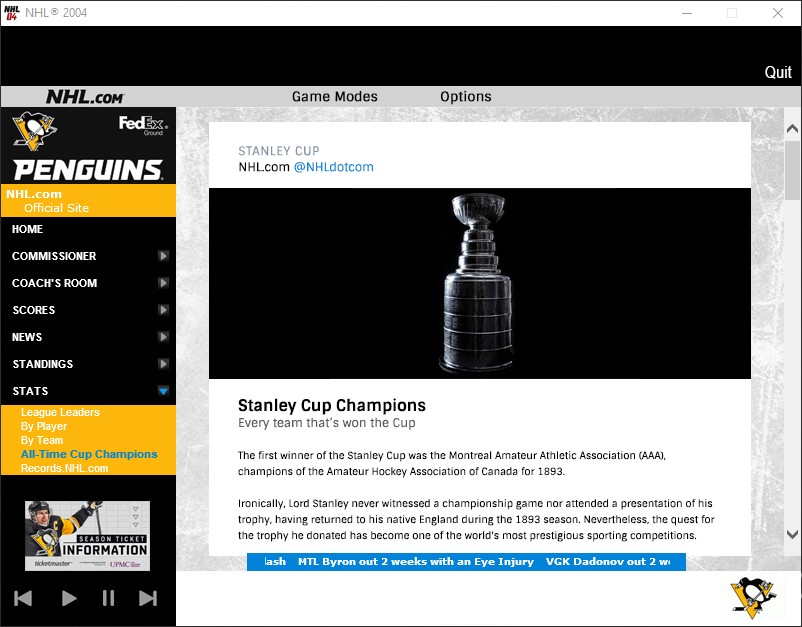This screenshot has height=627, width=802.
Task: Go to the HOME section
Action: point(28,229)
